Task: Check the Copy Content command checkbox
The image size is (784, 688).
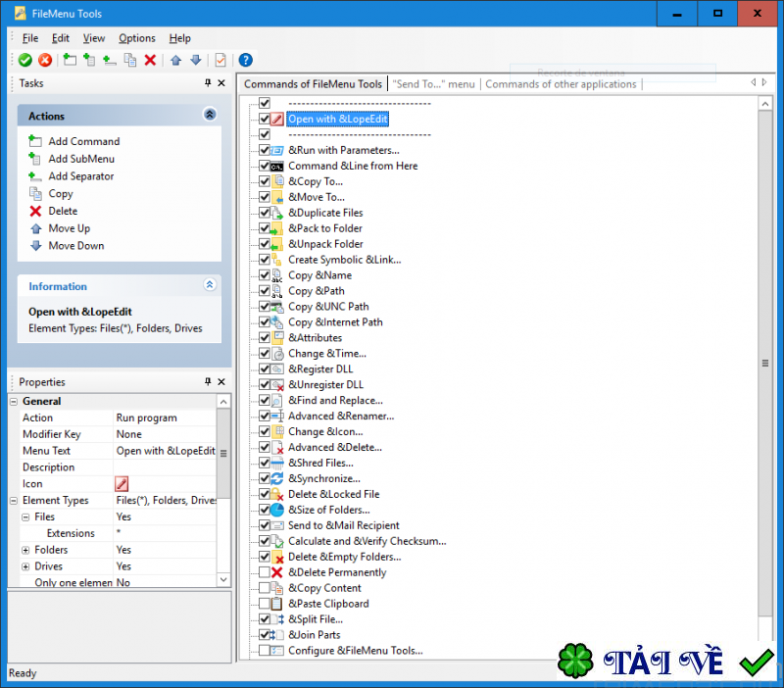Action: [x=263, y=588]
